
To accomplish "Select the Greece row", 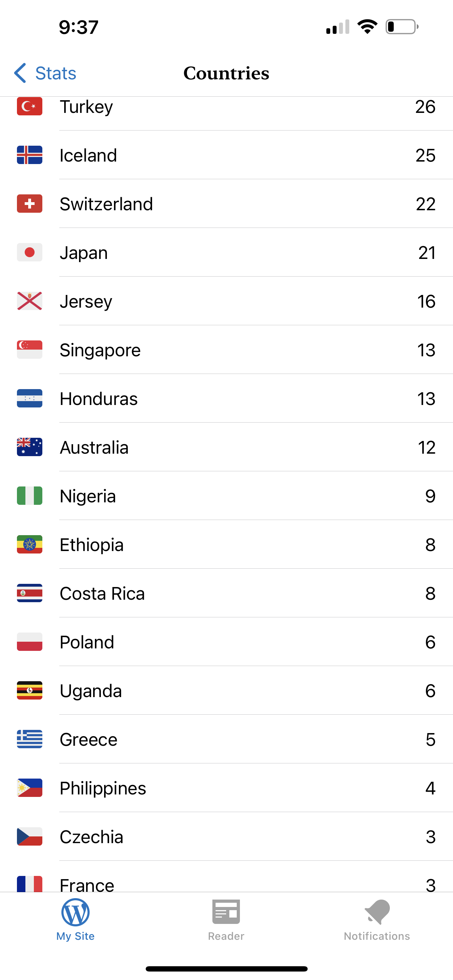I will coord(226,739).
